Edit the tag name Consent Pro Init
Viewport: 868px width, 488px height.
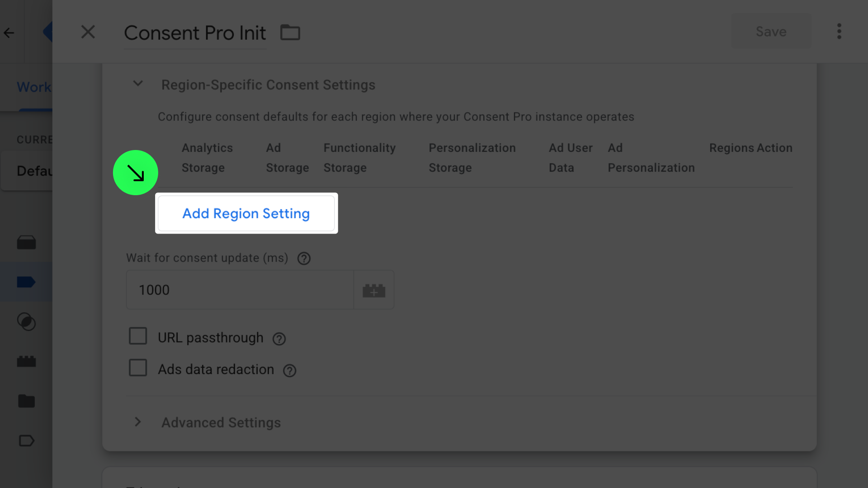195,33
